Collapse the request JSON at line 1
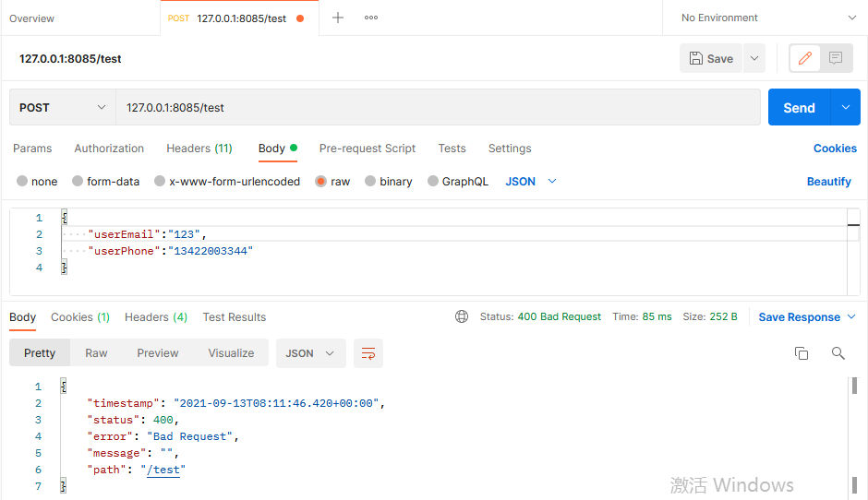The height and width of the screenshot is (500, 868). [65, 218]
